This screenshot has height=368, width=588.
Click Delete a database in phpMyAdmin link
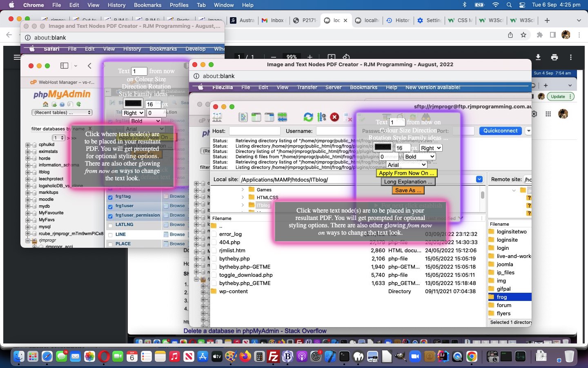pos(255,331)
